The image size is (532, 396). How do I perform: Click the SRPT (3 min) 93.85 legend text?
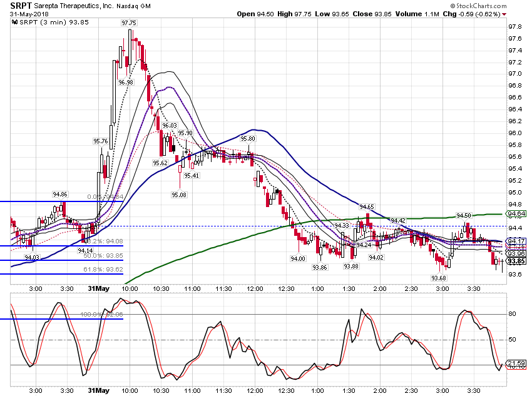54,23
